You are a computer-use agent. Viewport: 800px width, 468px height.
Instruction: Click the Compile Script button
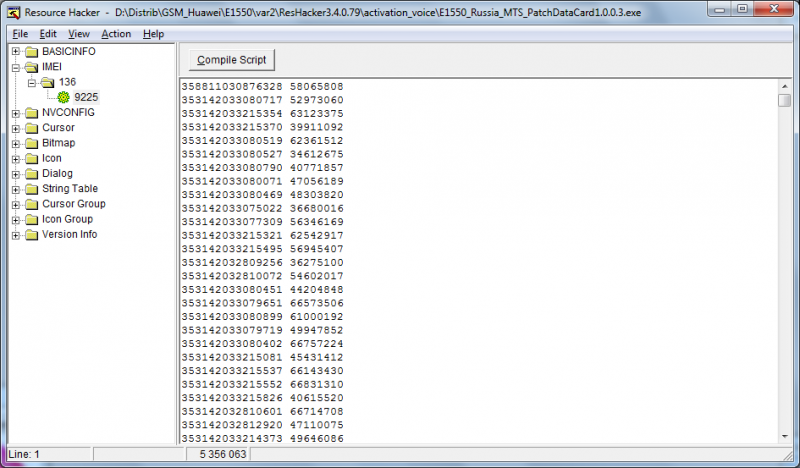click(232, 60)
